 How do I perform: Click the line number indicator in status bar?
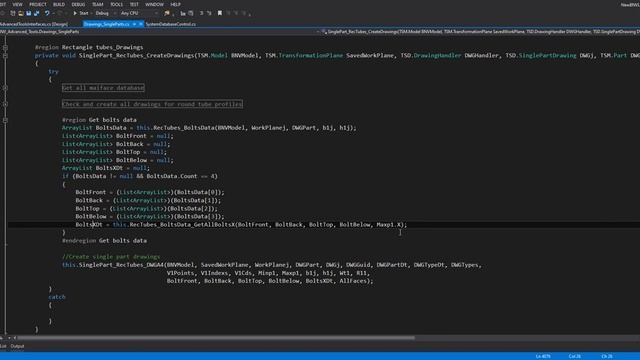click(x=543, y=356)
